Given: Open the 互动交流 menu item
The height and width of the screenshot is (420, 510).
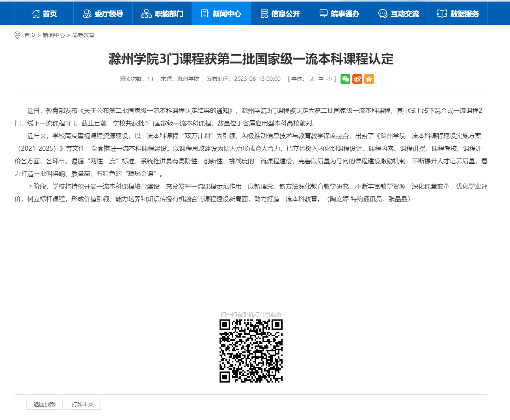Looking at the screenshot, I should coord(399,13).
